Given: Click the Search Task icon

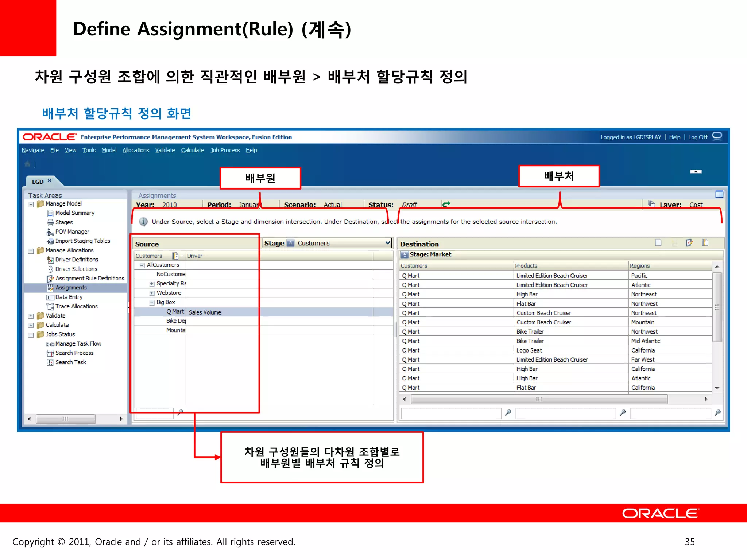Looking at the screenshot, I should pos(50,362).
